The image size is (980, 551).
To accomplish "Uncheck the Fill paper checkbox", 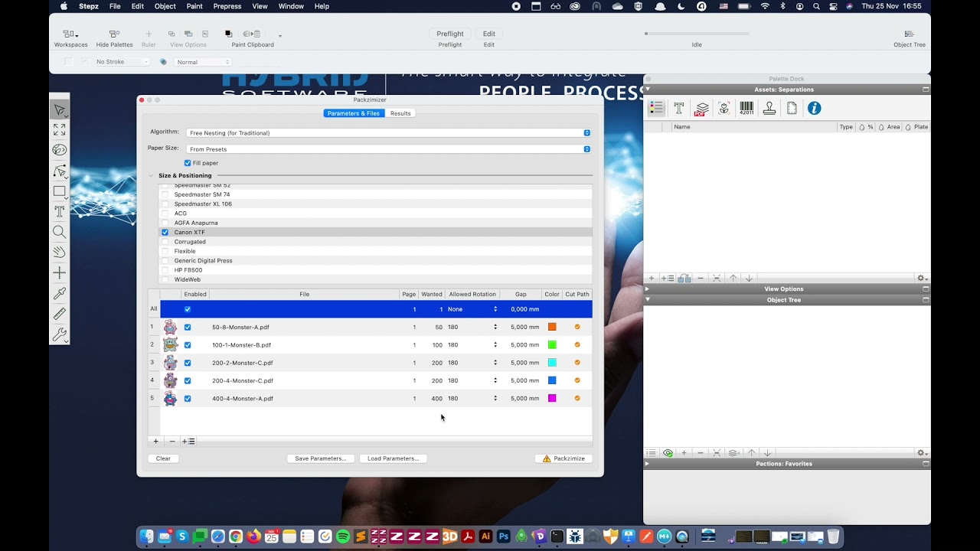I will coord(188,163).
